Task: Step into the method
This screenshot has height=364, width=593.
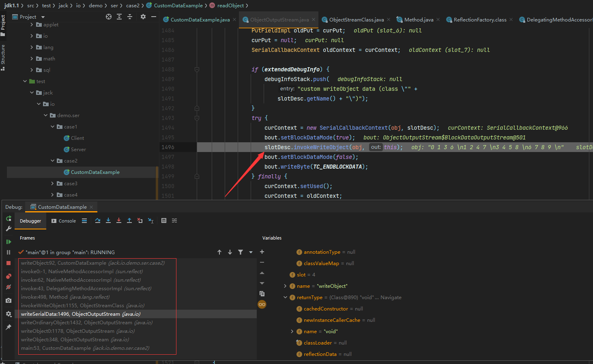Action: [108, 221]
